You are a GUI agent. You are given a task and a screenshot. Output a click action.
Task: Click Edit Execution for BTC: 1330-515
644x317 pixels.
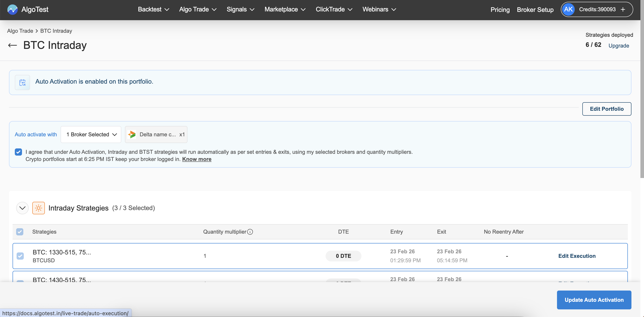point(577,256)
